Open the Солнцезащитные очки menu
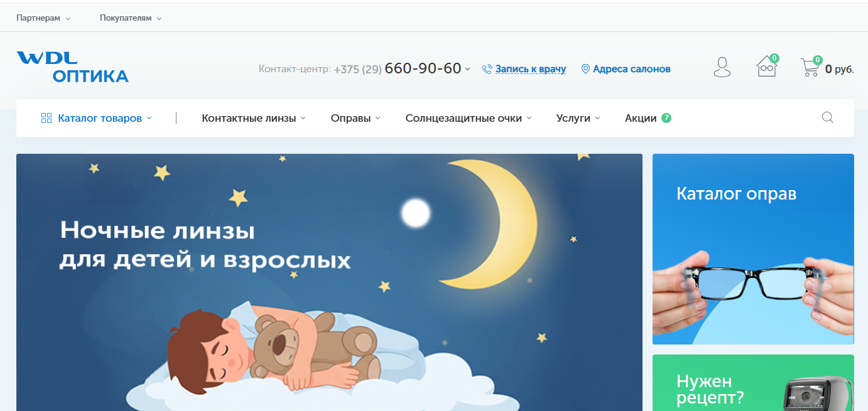 click(469, 118)
